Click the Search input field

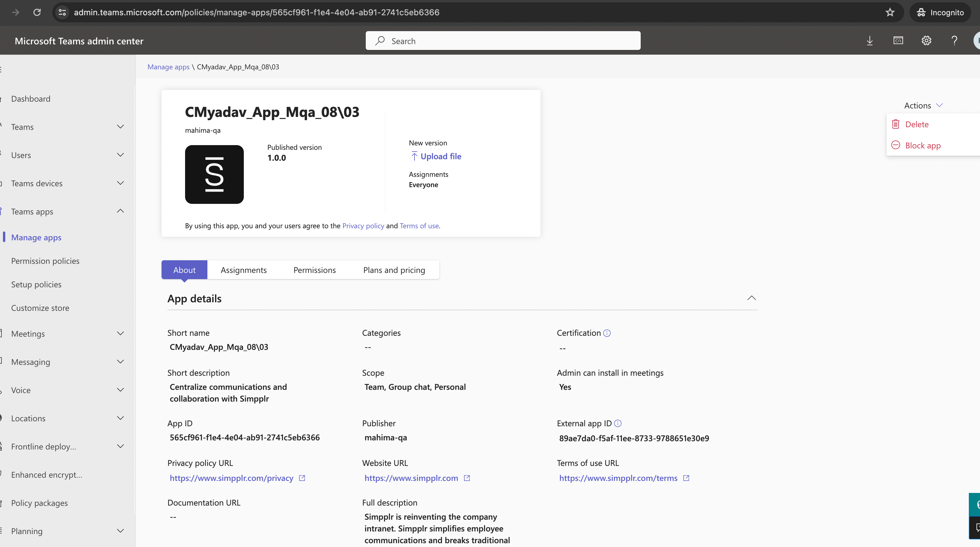(x=503, y=41)
